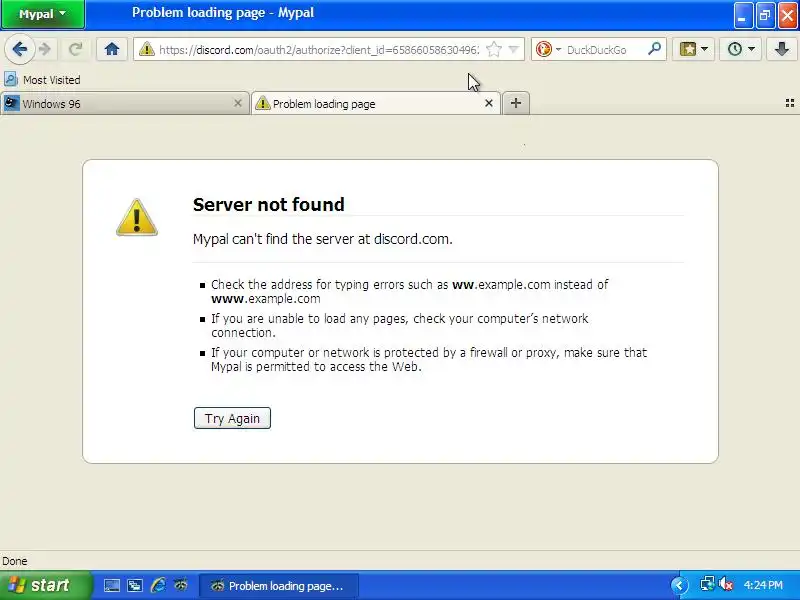
Task: Click the network connection tray icon
Action: [x=707, y=584]
